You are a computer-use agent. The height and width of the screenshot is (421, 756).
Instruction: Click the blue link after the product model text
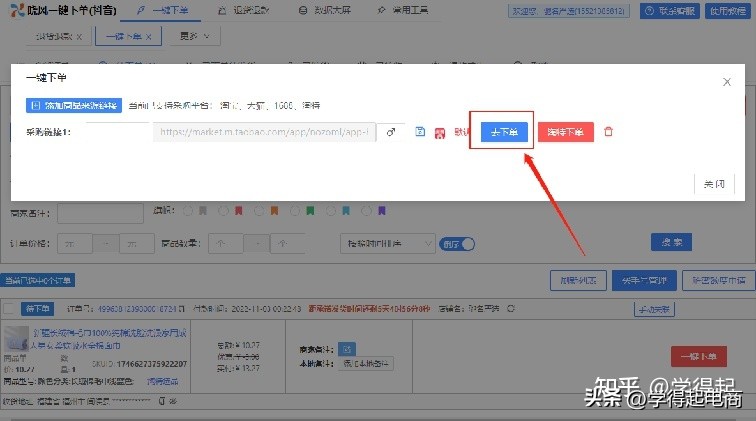tap(162, 381)
